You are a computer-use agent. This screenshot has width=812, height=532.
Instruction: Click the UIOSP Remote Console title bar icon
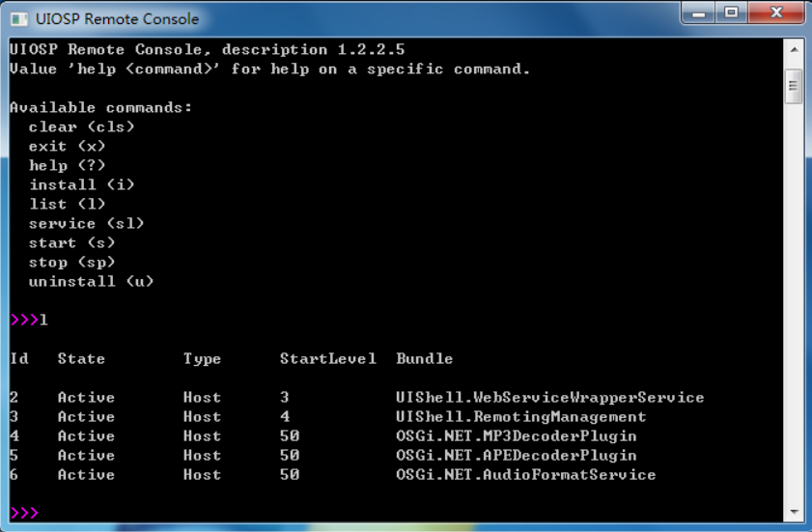coord(19,19)
